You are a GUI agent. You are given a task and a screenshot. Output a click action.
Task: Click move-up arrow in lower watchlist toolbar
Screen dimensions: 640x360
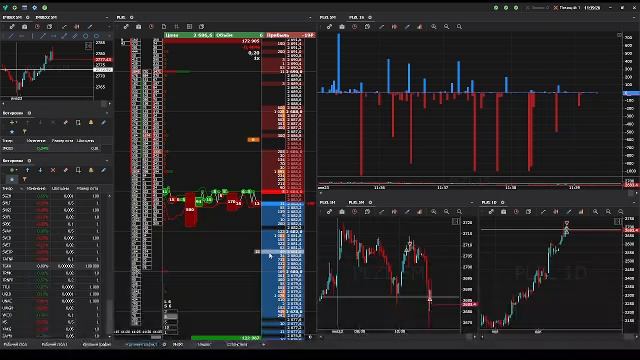coord(27,170)
